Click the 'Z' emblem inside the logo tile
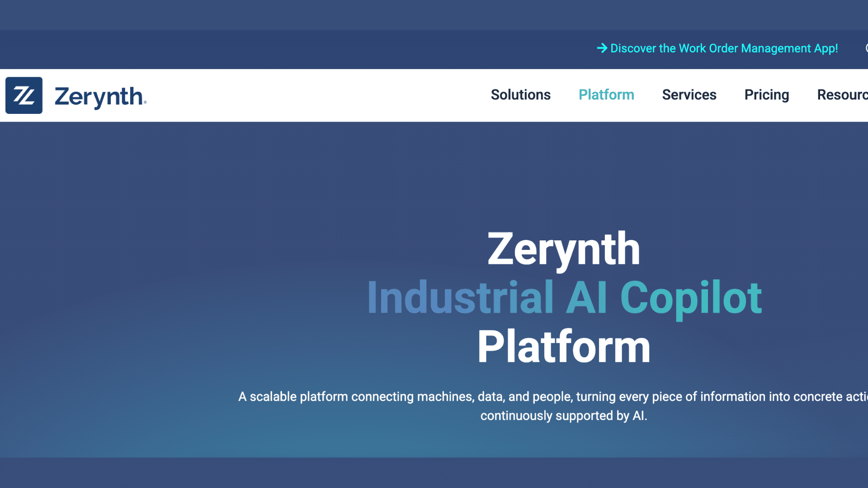Image resolution: width=868 pixels, height=488 pixels. coord(24,95)
